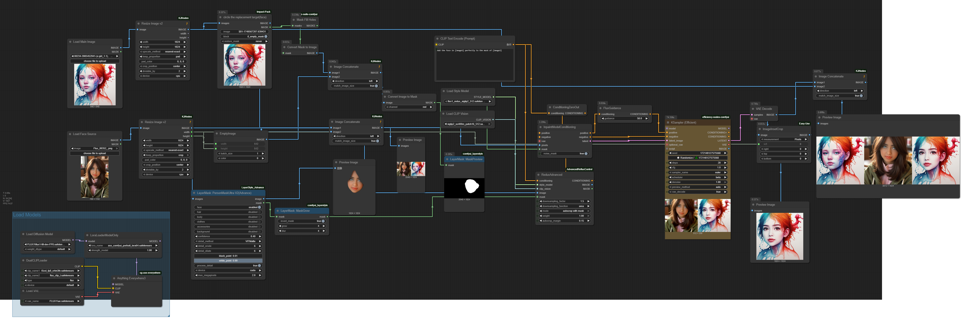Open the vae_name dropdown in Load VAE
The image size is (980, 333).
53,301
